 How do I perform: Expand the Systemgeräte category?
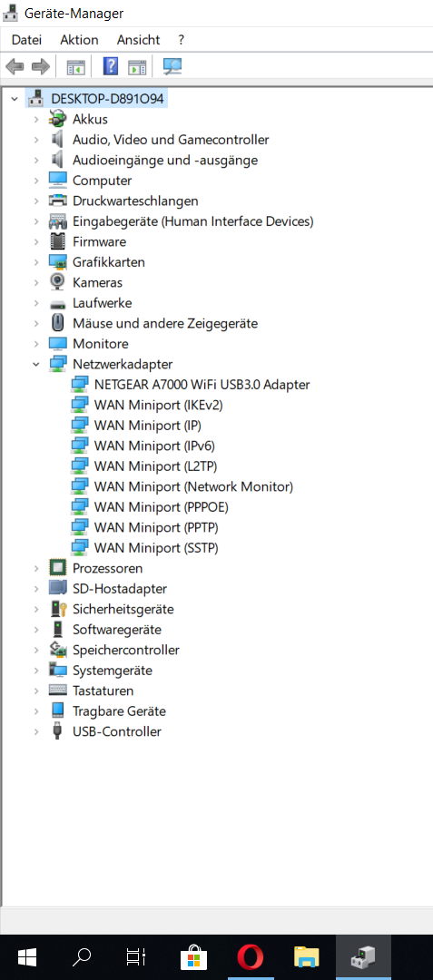pos(36,670)
